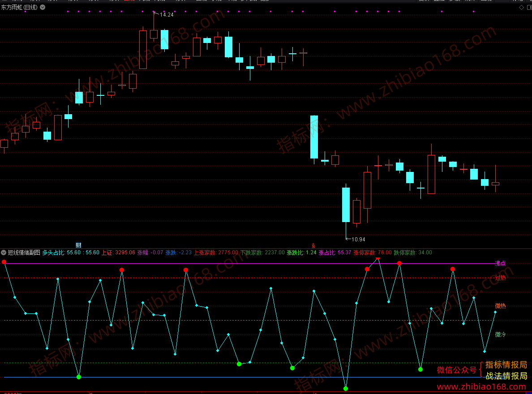532x394 pixels.
Task: Click the 微热 level label
Action: click(x=500, y=306)
